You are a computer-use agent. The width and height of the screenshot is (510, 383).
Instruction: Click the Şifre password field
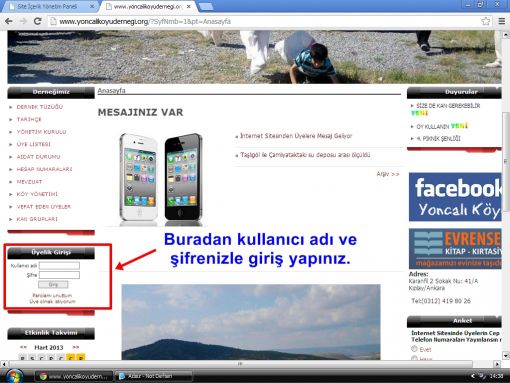(x=59, y=275)
